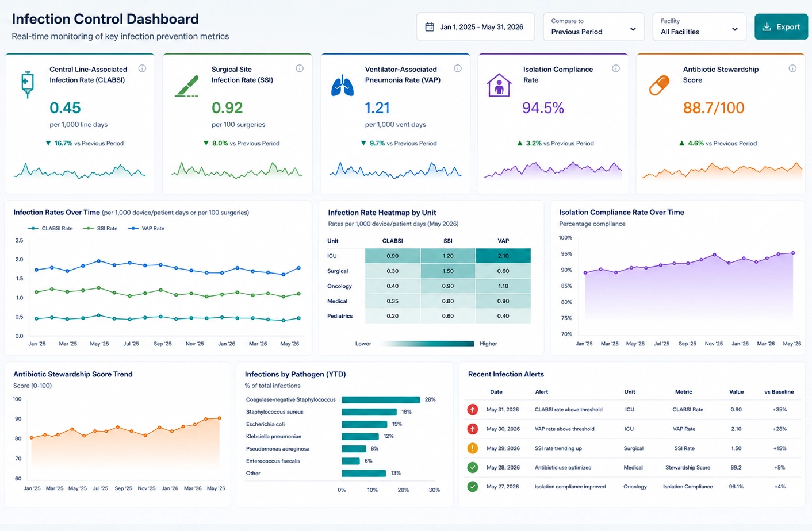Click the Escherichia coli 15% bar
The height and width of the screenshot is (531, 812).
(365, 424)
